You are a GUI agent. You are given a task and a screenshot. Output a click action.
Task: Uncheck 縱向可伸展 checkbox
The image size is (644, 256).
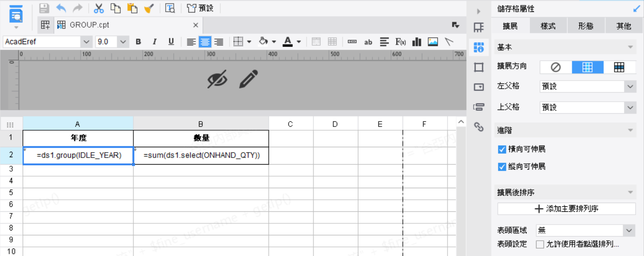click(502, 167)
